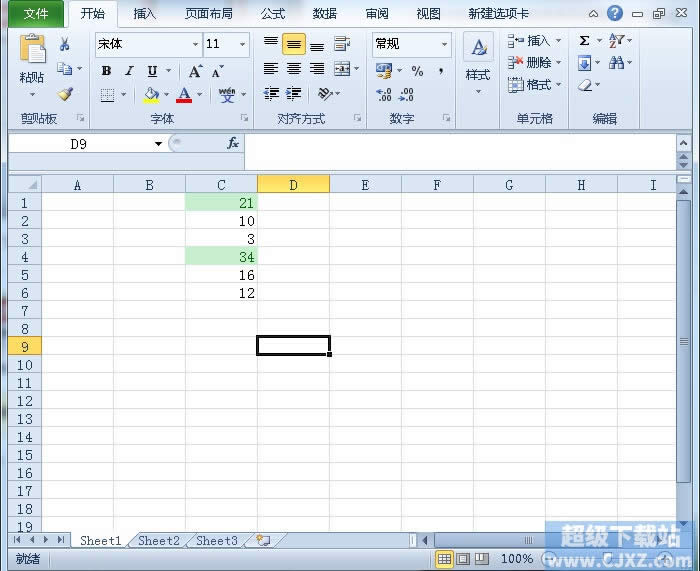This screenshot has width=700, height=571.
Task: Open the Styles (样式) gallery
Action: [x=478, y=63]
